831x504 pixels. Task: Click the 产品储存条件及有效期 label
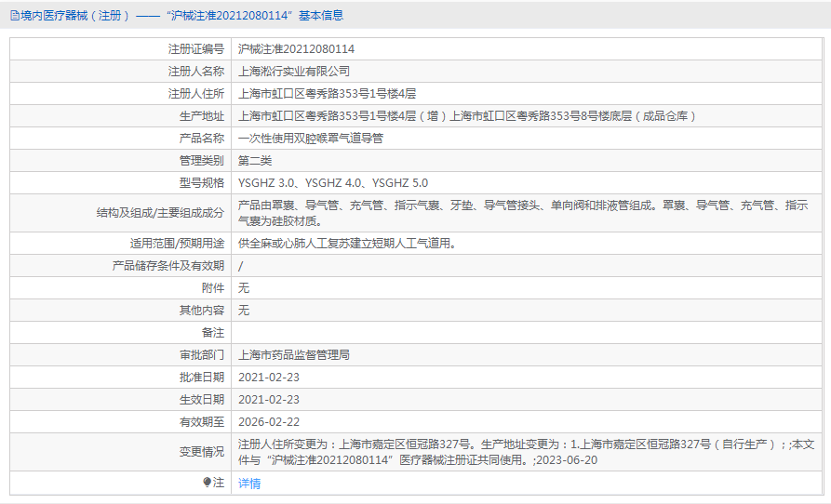[168, 266]
